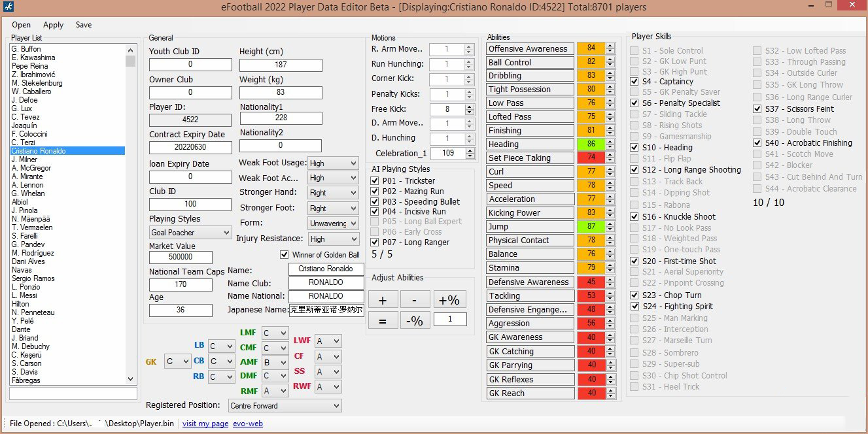868x434 pixels.
Task: Open the Form dropdown
Action: [333, 224]
